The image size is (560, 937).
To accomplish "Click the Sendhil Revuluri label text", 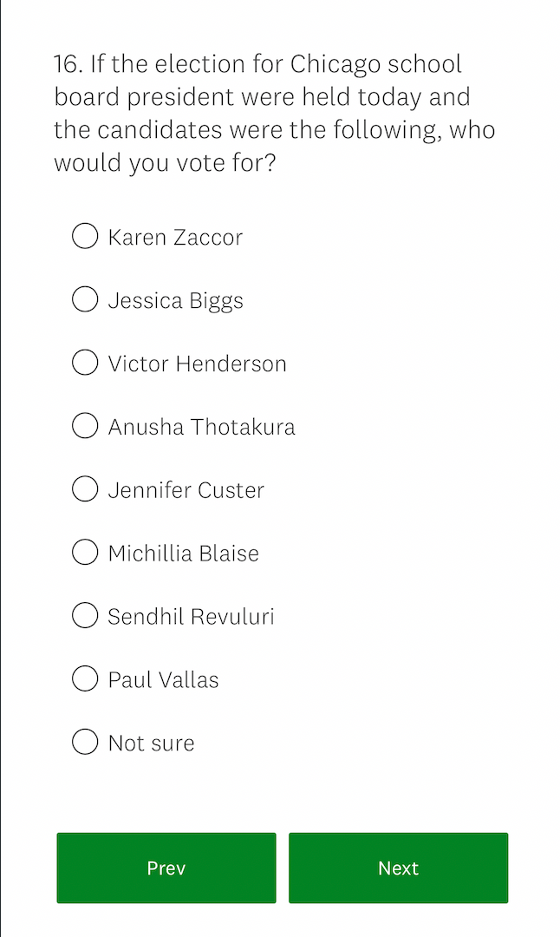I will click(191, 616).
